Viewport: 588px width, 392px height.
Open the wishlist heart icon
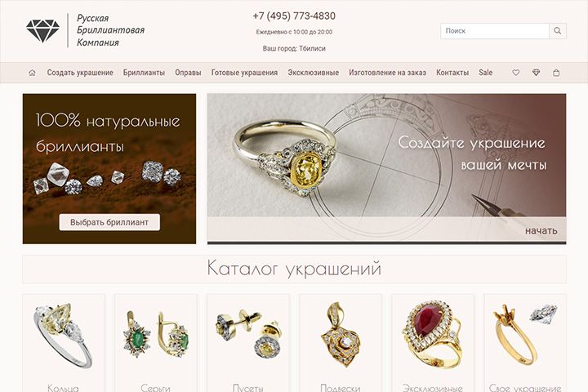(516, 73)
